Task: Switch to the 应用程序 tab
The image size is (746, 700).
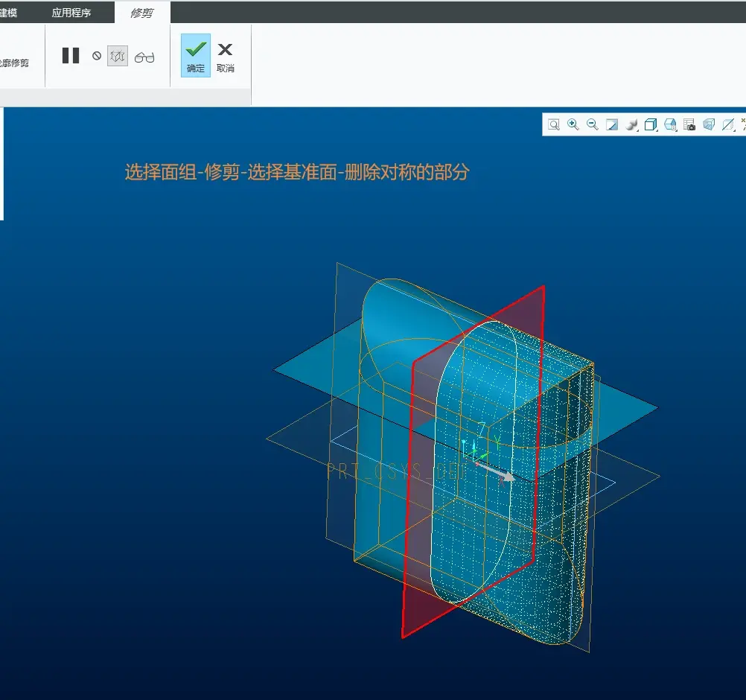Action: pyautogui.click(x=71, y=13)
